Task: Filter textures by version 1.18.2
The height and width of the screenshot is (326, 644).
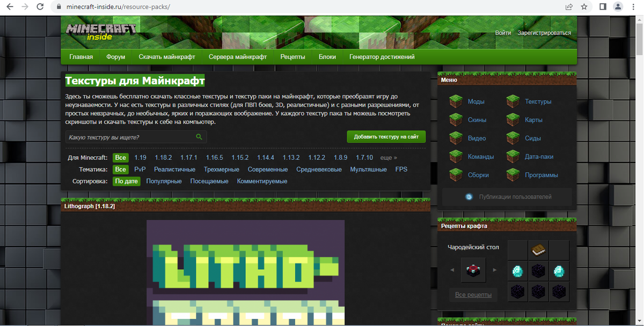Action: (163, 158)
